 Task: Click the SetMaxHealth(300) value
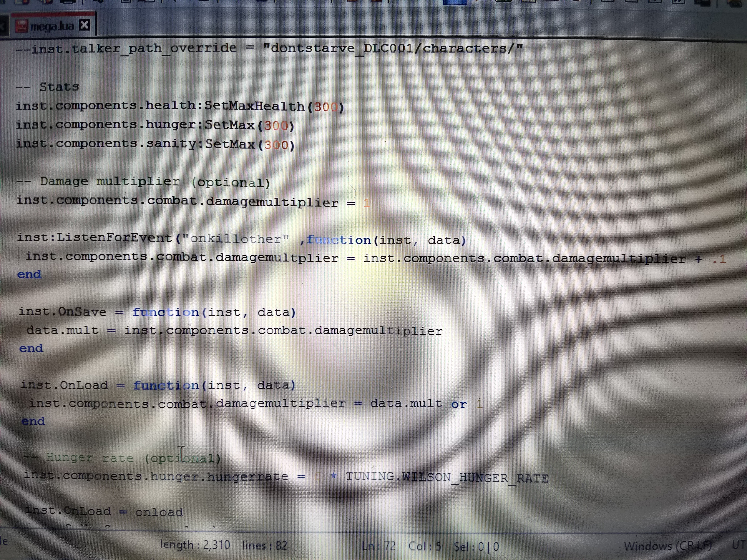click(x=326, y=107)
